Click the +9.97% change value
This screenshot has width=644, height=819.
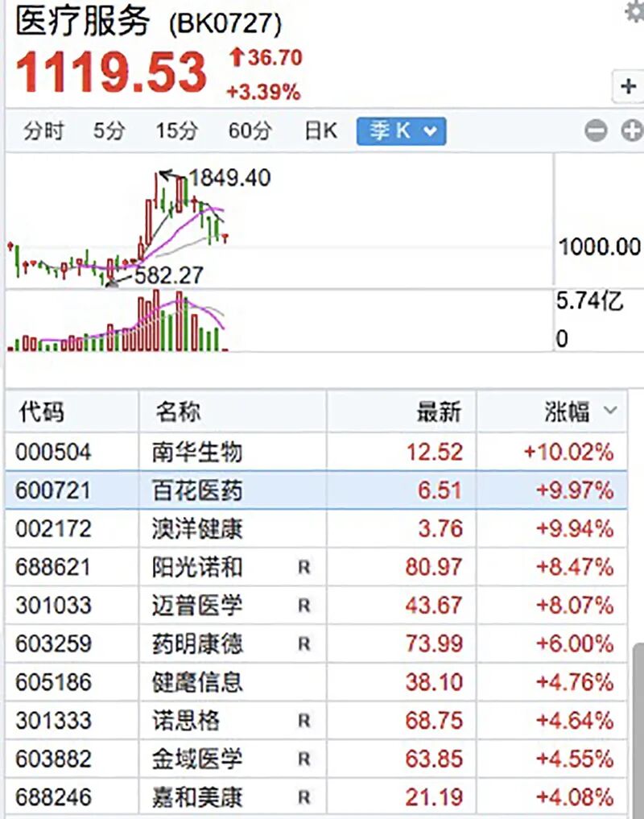[575, 490]
